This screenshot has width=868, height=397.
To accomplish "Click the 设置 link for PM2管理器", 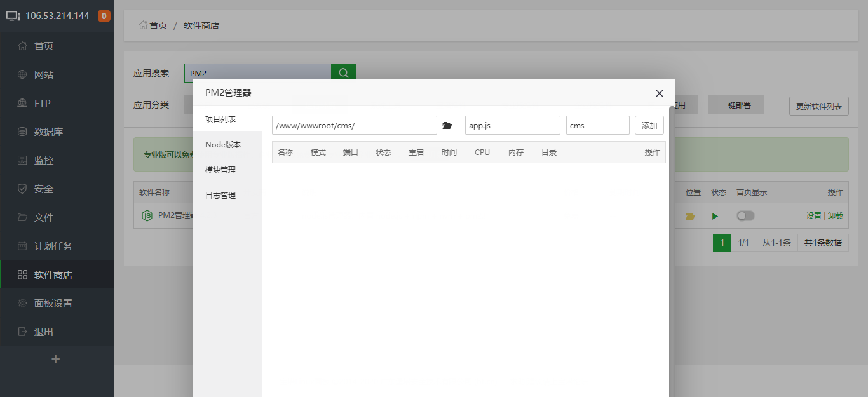I will point(813,216).
